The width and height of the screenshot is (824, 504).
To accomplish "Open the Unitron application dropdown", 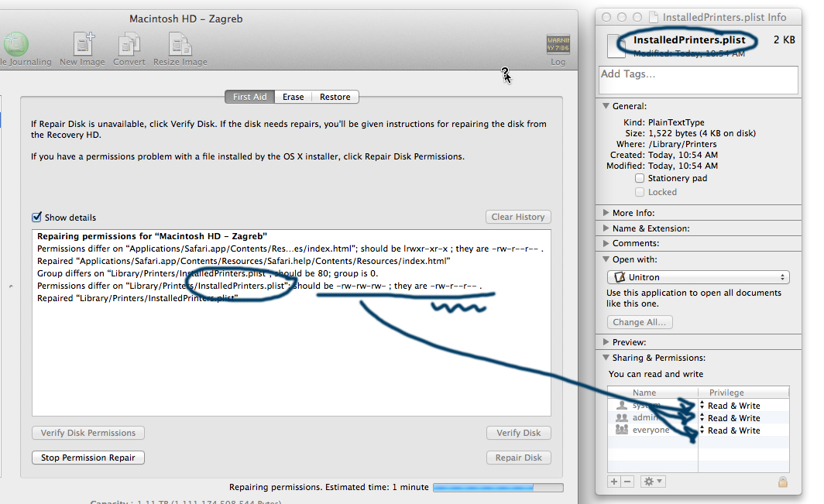I will pyautogui.click(x=699, y=277).
